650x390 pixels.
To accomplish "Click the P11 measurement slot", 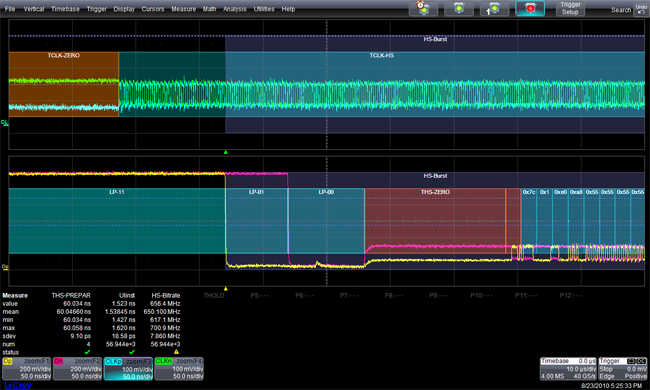I will tap(526, 296).
